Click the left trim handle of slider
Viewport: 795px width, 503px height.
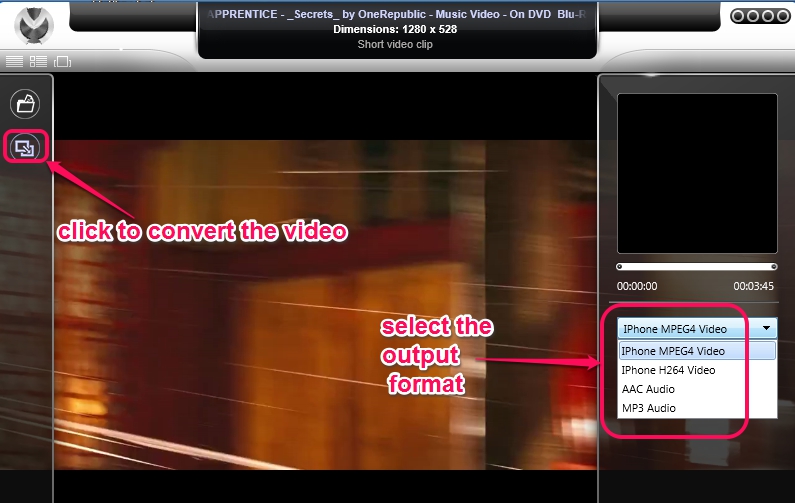(619, 267)
